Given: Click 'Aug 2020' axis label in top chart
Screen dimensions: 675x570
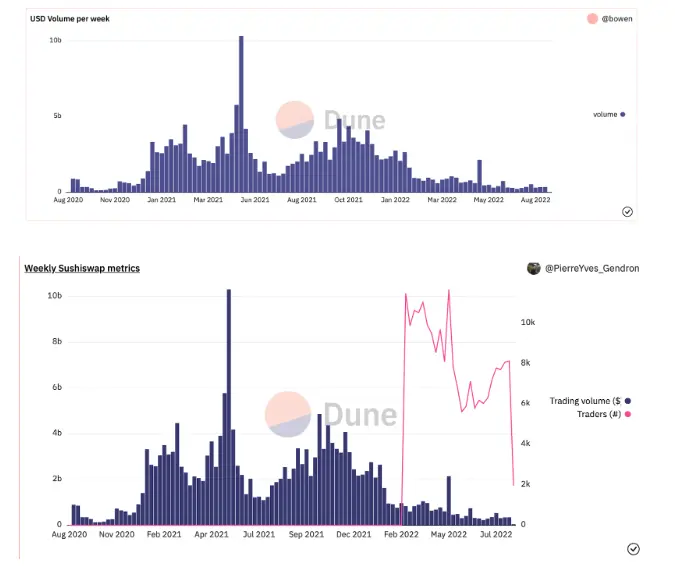Looking at the screenshot, I should tap(68, 200).
